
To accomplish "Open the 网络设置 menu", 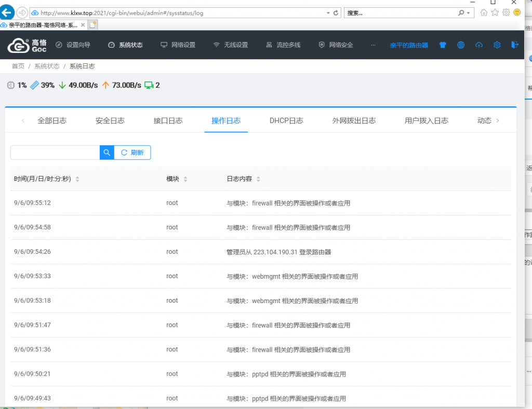I will pos(179,45).
